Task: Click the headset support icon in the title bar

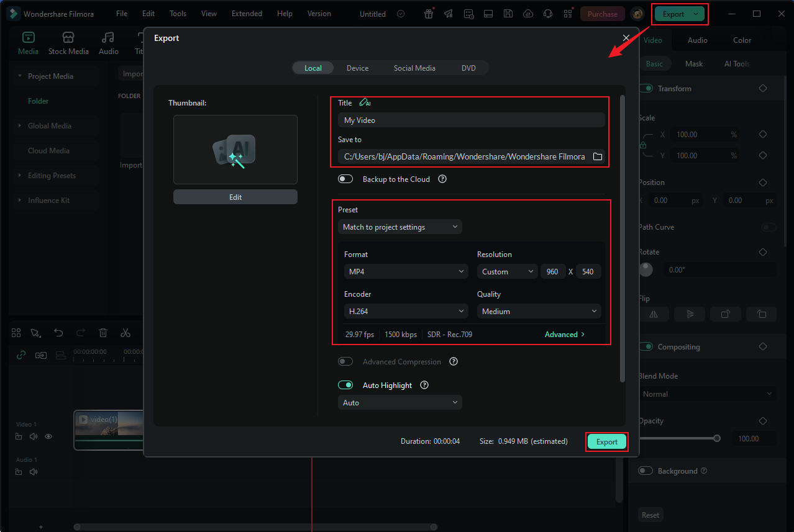Action: [x=548, y=13]
